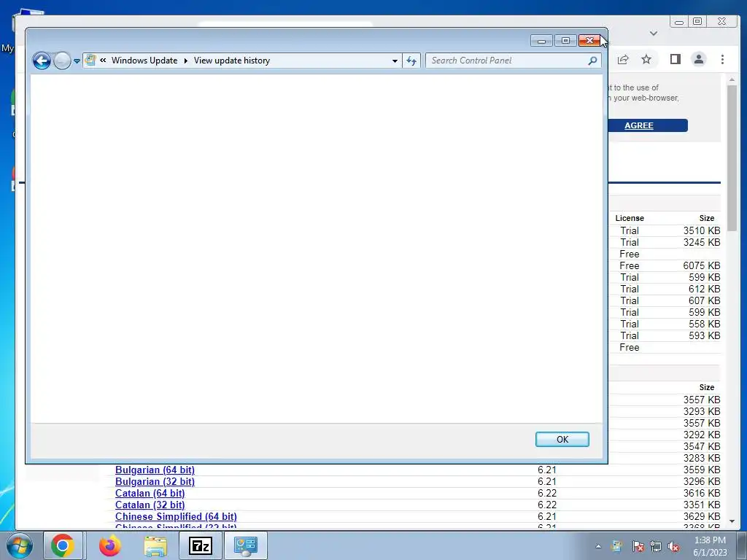The width and height of the screenshot is (747, 560).
Task: Maximize the update history window
Action: coord(565,41)
